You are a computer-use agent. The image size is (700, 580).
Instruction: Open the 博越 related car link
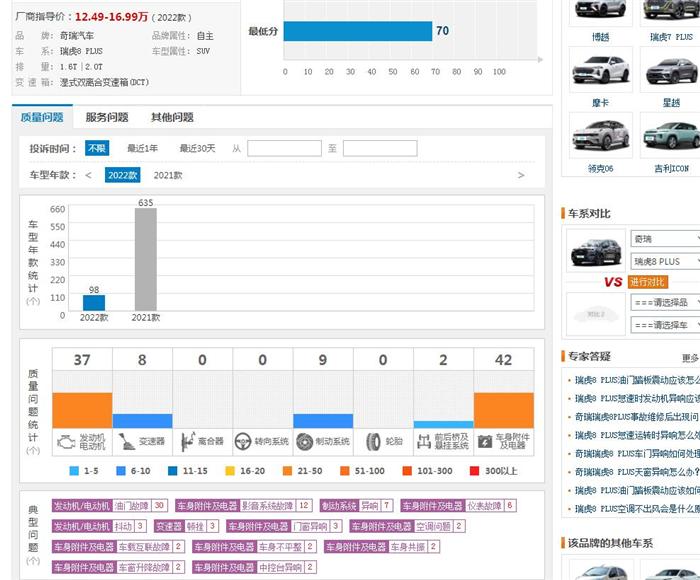point(600,37)
